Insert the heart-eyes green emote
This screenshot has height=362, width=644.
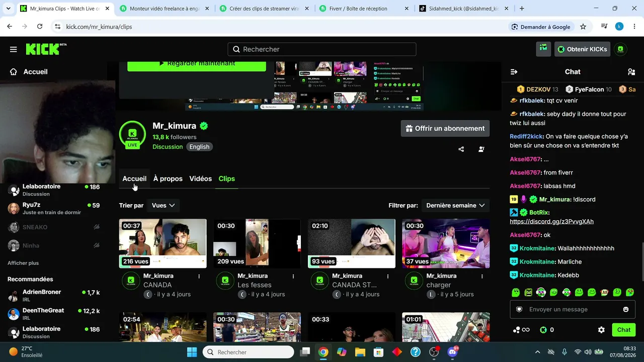(630, 292)
